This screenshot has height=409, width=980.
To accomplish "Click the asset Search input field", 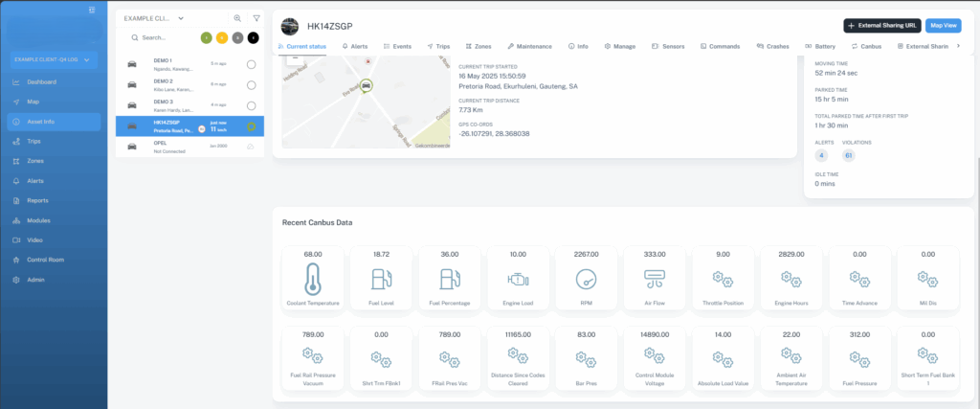I will [x=163, y=37].
